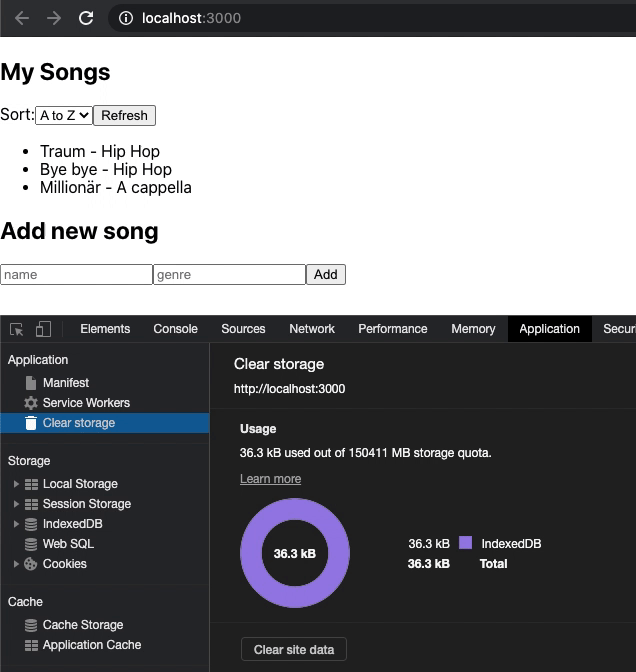636x672 pixels.
Task: Expand the IndexedDB tree node
Action: tap(16, 524)
